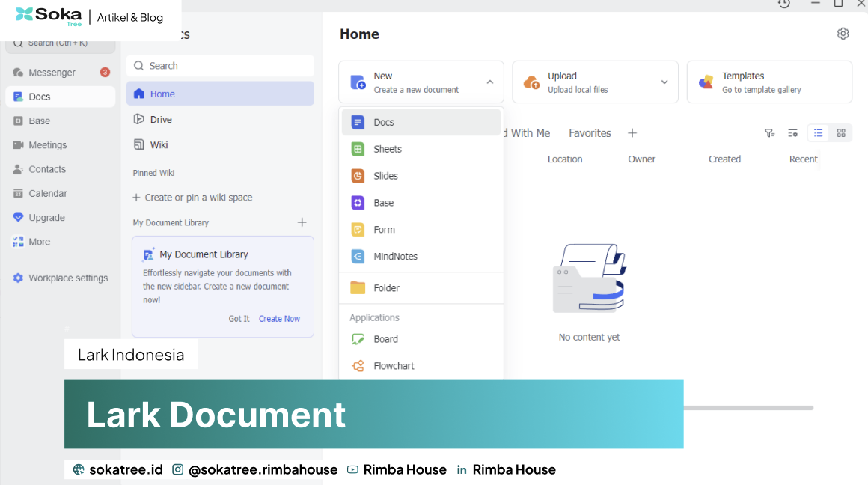Screen dimensions: 868x485
Task: Create a MindNotes document
Action: click(421, 256)
